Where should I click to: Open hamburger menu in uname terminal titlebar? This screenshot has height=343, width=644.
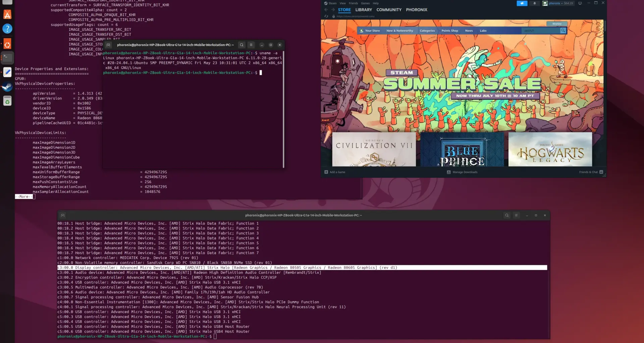pyautogui.click(x=251, y=45)
